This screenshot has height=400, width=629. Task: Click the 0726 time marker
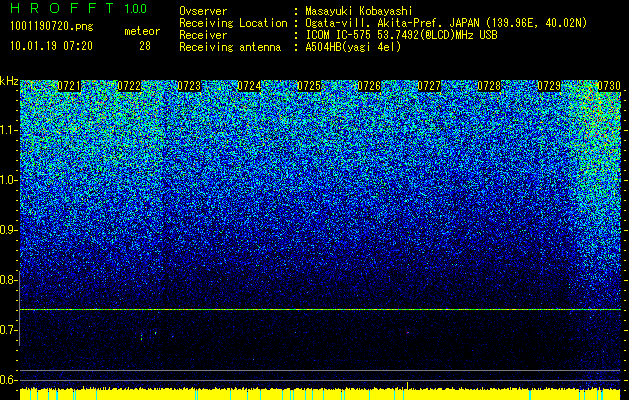369,86
